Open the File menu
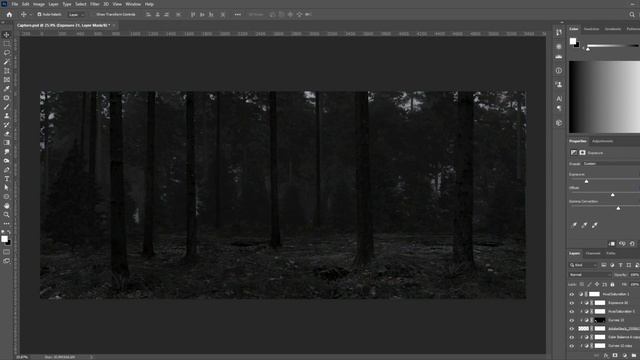The height and width of the screenshot is (360, 640). tap(15, 4)
